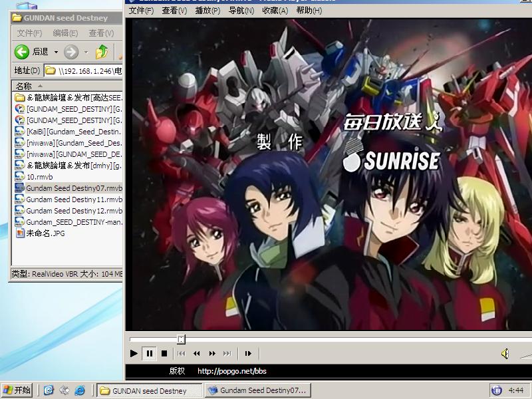Select first [GUNDAM_SEED_DESTINY][G file
The image size is (532, 399).
[68, 109]
